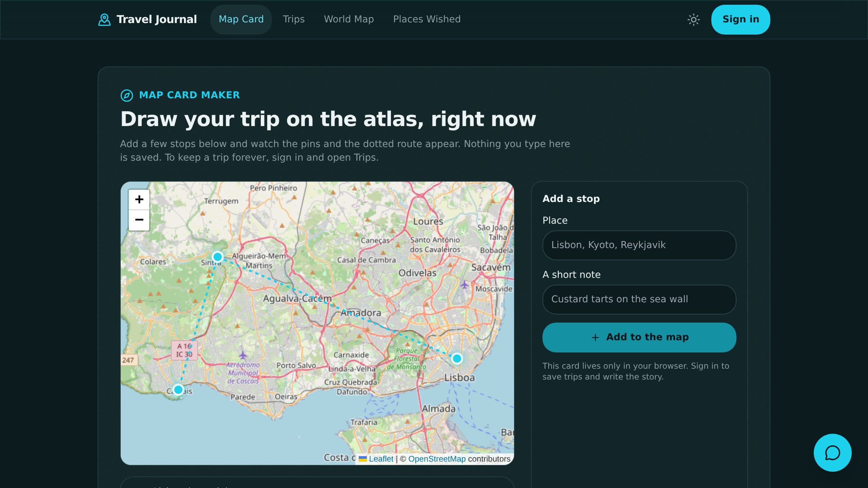Viewport: 868px width, 488px height.
Task: Click the Lisboa map pin
Action: [457, 358]
